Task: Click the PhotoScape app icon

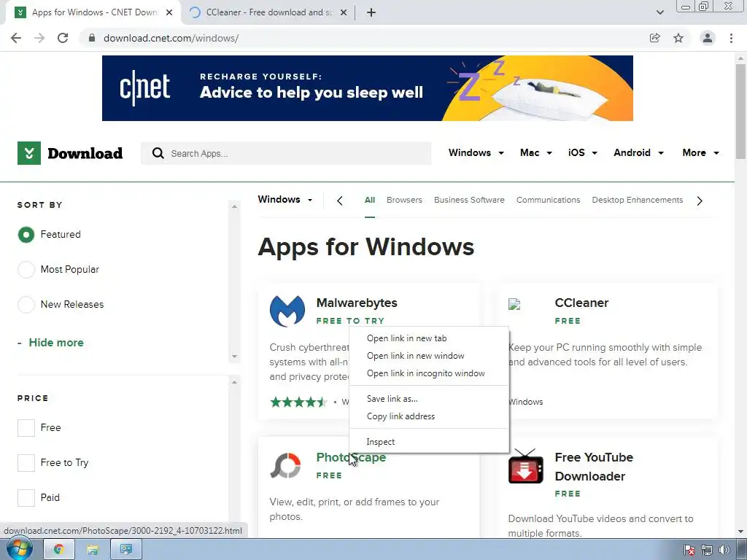Action: (286, 465)
